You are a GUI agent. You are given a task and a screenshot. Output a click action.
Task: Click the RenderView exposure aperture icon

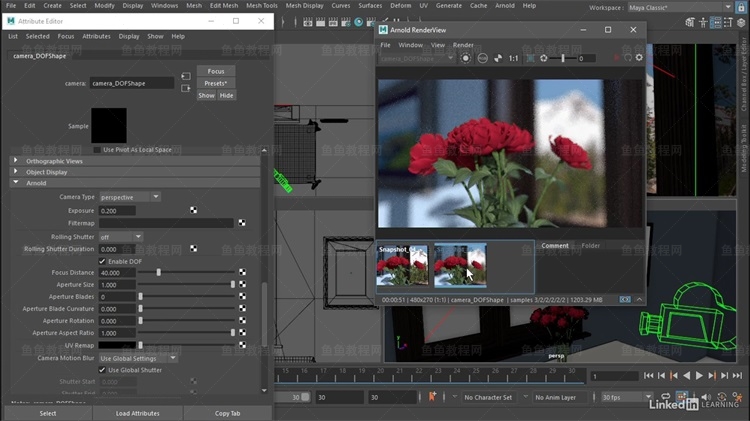tap(544, 58)
